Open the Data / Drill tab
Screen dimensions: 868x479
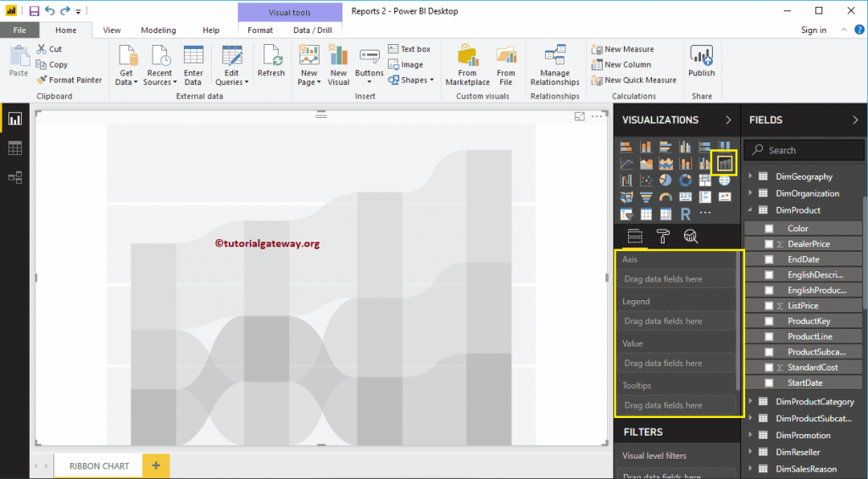click(x=313, y=31)
